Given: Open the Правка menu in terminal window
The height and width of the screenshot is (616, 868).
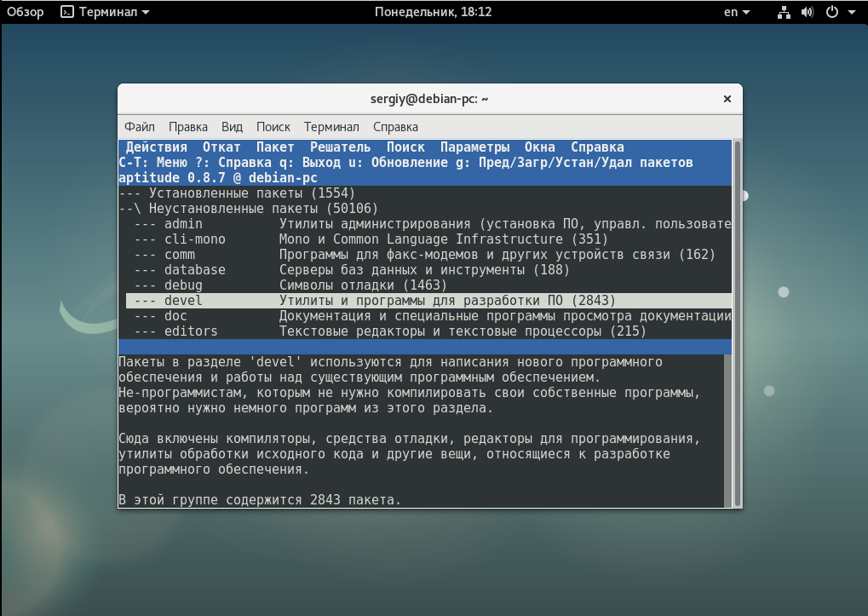Looking at the screenshot, I should click(x=188, y=127).
